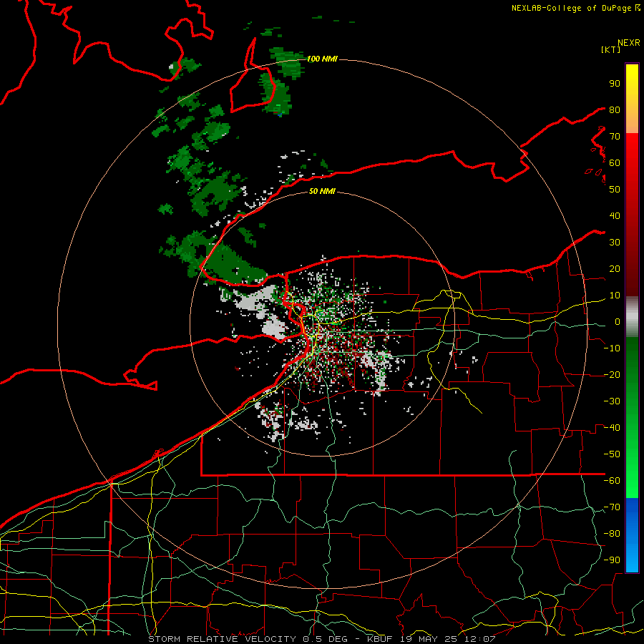This screenshot has width=644, height=644.
Task: Click the 60 value on velocity scale
Action: (x=615, y=162)
